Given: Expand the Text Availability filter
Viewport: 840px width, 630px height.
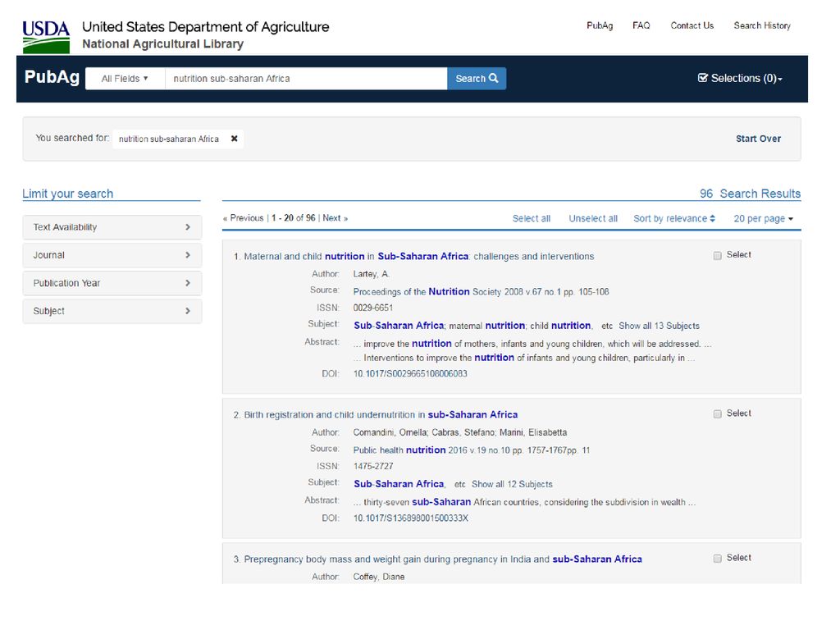Looking at the screenshot, I should pos(112,227).
